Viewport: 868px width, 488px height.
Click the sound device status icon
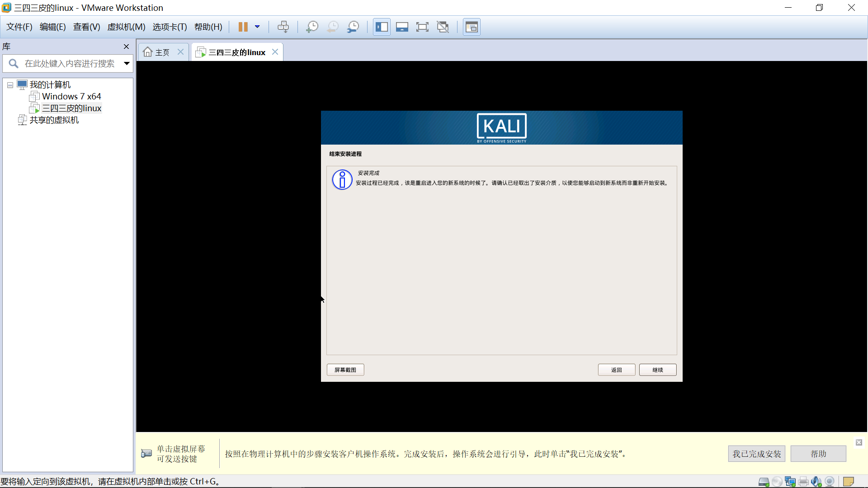816,482
